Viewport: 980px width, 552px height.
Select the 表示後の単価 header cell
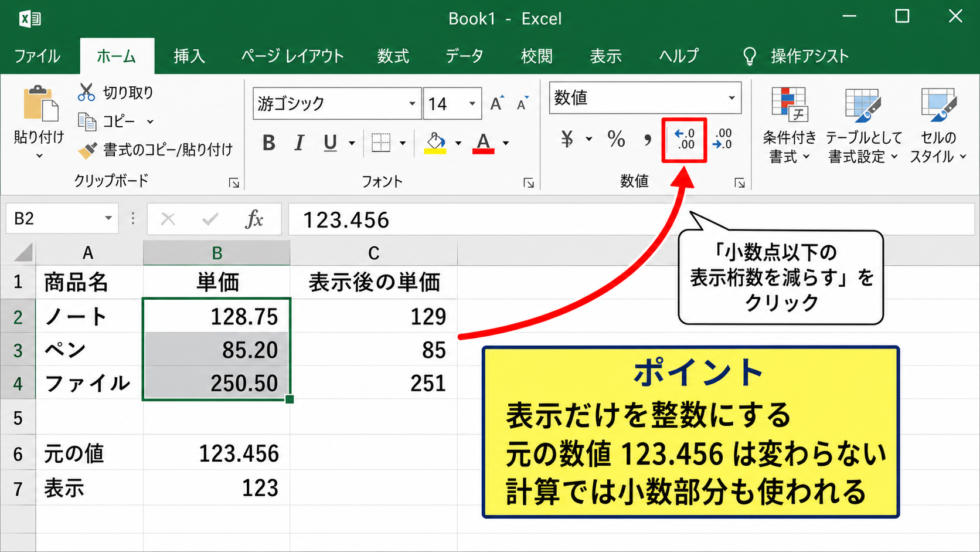point(373,282)
